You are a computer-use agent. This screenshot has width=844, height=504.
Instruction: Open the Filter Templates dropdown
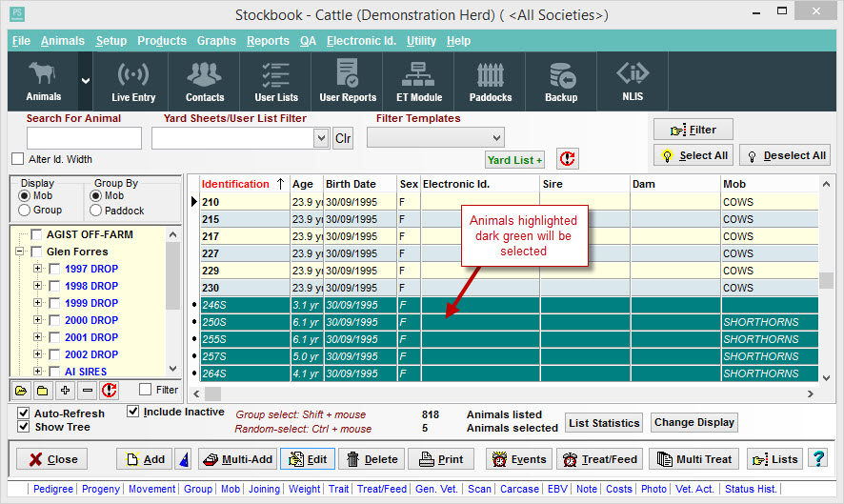click(497, 138)
